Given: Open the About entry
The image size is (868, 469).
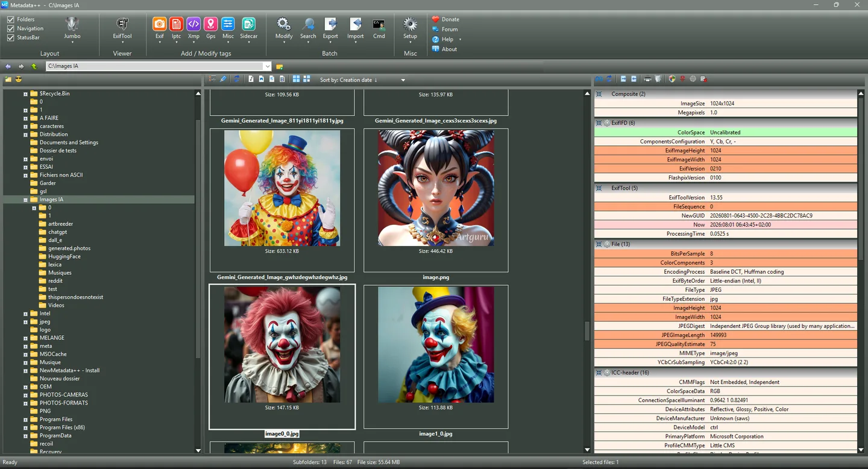Looking at the screenshot, I should click(444, 49).
